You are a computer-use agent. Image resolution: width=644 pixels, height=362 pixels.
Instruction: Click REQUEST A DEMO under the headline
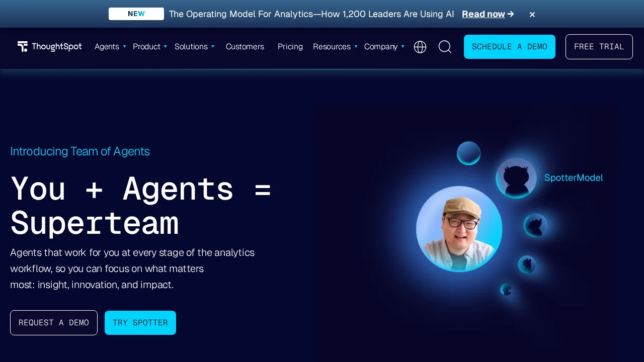tap(54, 323)
